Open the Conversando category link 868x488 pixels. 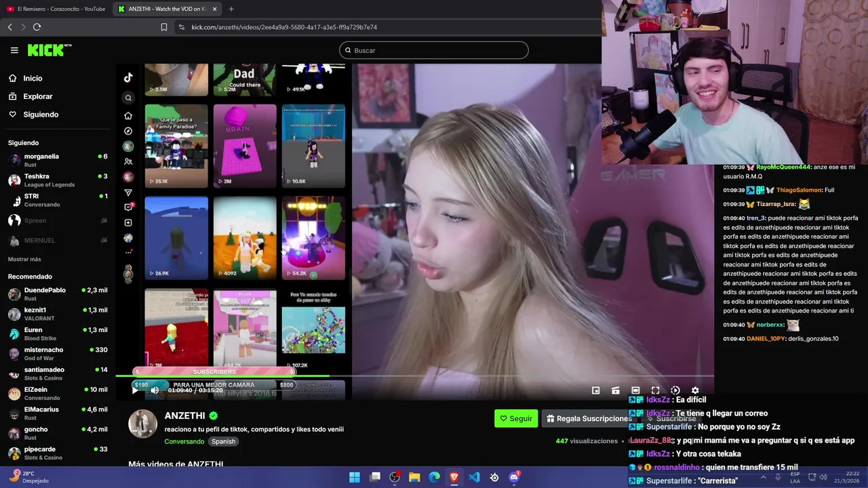(x=184, y=441)
